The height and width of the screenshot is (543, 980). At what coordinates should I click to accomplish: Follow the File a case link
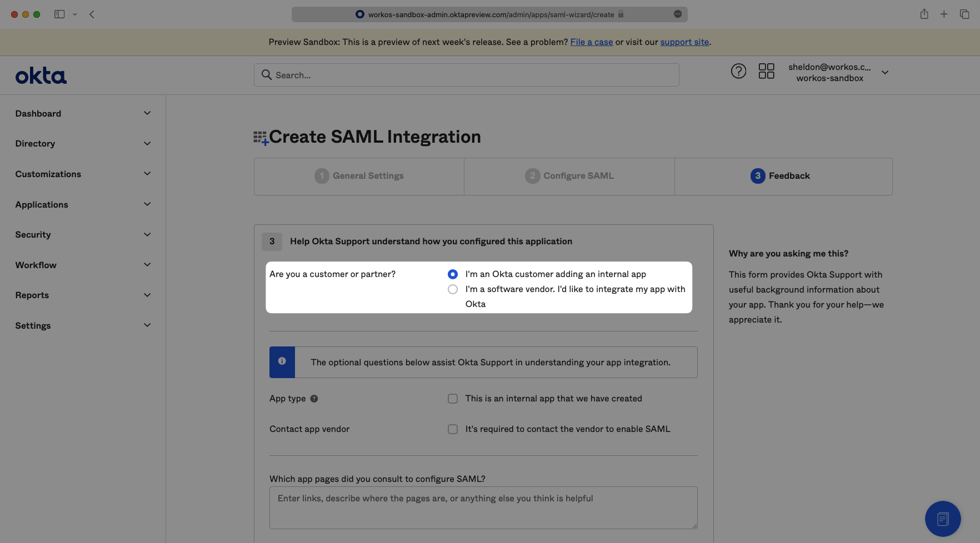pos(591,42)
